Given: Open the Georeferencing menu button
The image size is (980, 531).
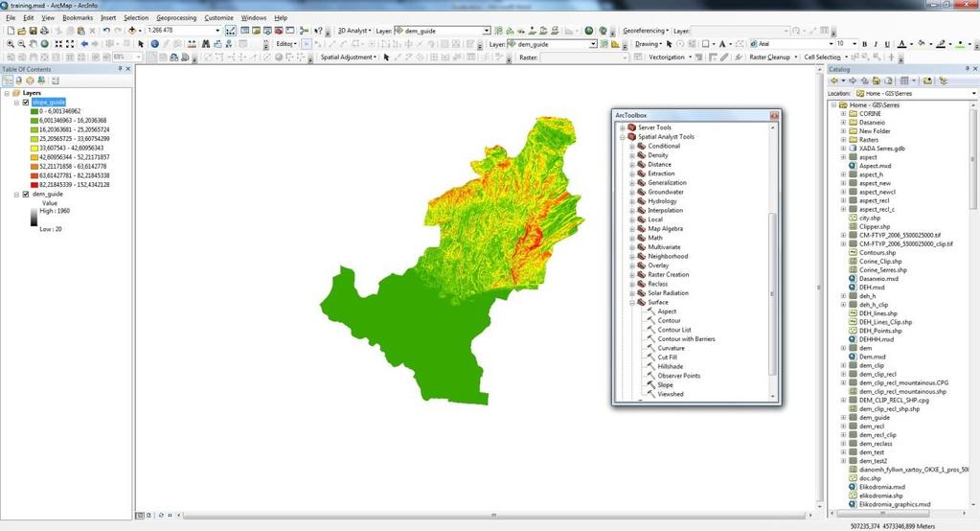Looking at the screenshot, I should [x=646, y=31].
